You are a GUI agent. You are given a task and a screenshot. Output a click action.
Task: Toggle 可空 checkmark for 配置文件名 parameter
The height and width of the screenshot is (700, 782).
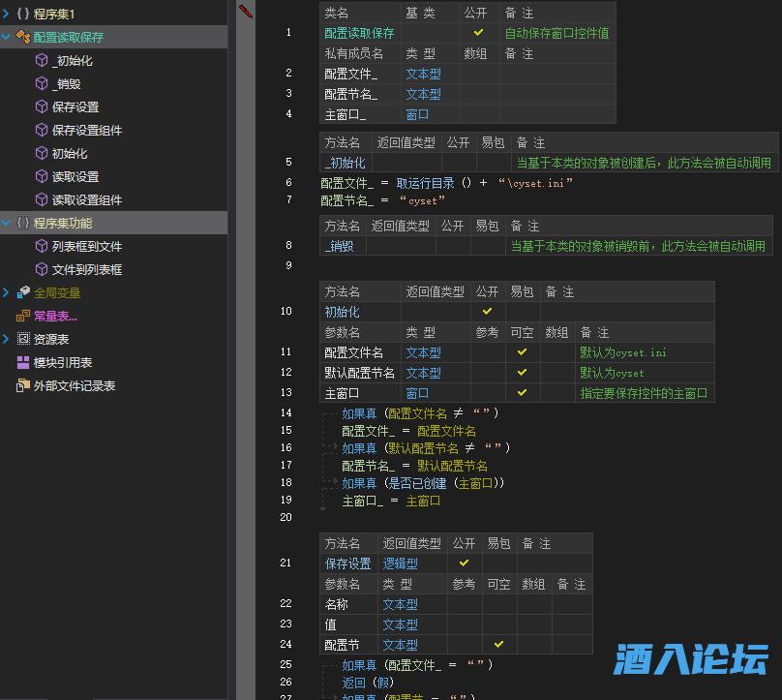pos(523,352)
